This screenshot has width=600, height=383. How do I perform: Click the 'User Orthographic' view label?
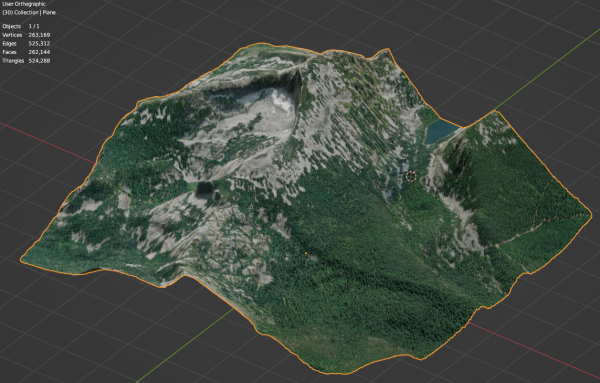point(24,4)
